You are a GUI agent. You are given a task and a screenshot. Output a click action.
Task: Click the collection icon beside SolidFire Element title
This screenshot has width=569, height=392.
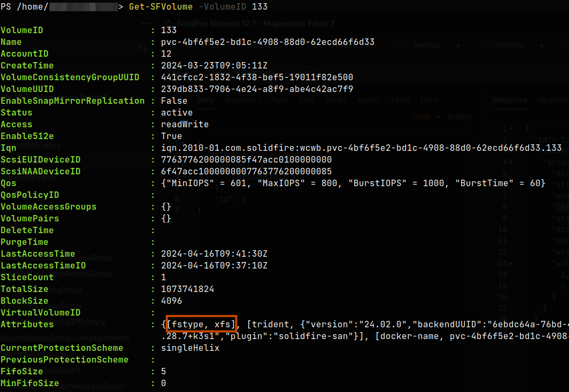point(168,24)
